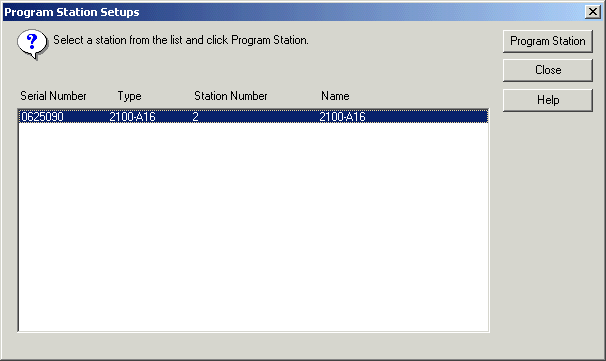The width and height of the screenshot is (606, 361).
Task: Click the 2100-A16 entry in Type column
Action: [x=132, y=117]
